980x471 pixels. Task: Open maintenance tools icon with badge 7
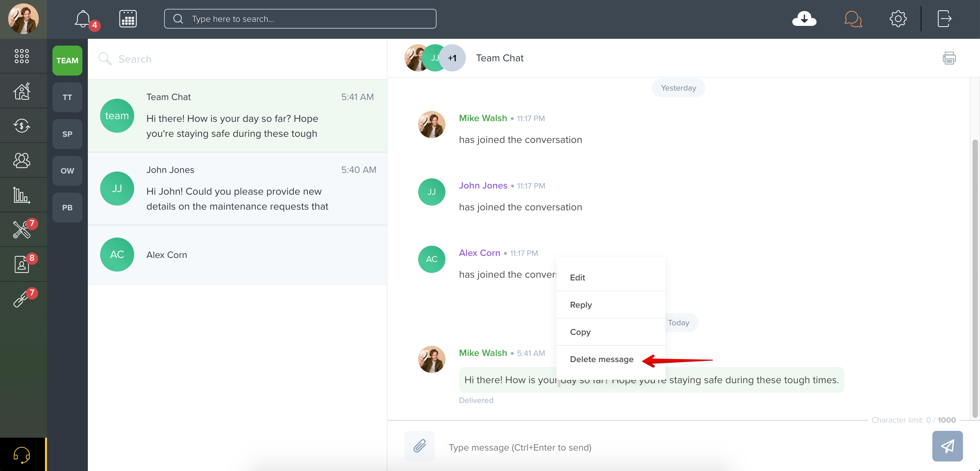coord(22,230)
